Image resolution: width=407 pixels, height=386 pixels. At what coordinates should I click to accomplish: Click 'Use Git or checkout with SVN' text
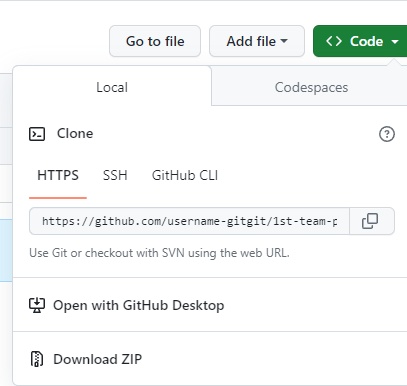pyautogui.click(x=159, y=253)
